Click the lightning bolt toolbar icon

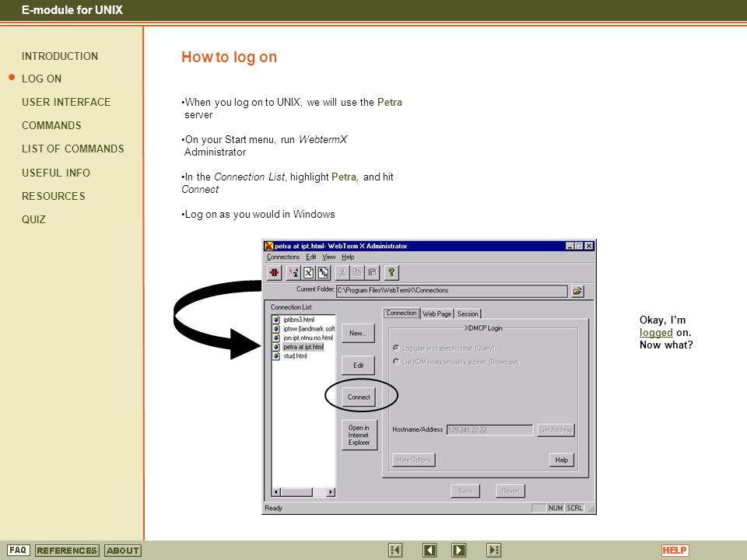pos(294,272)
